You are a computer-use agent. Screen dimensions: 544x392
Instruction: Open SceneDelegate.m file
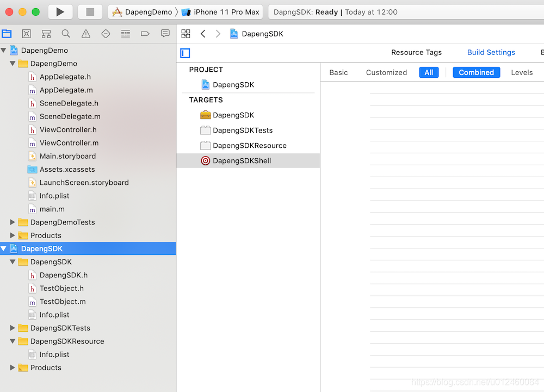(70, 116)
